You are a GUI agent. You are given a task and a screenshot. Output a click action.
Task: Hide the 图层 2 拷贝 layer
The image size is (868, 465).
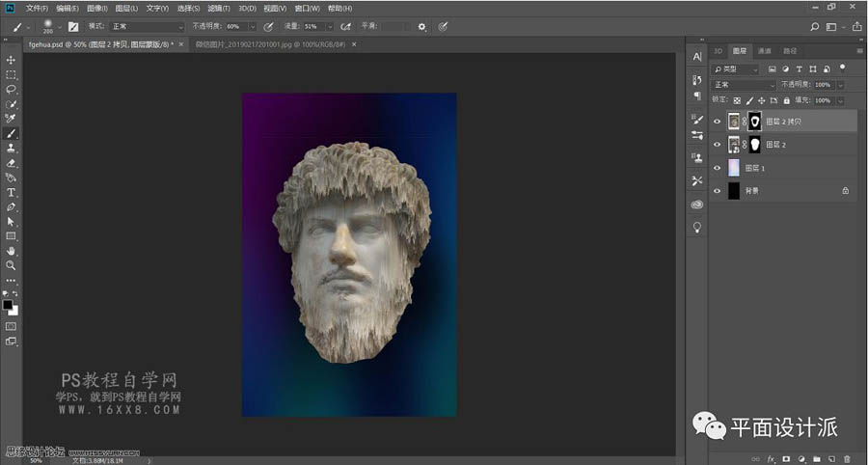pyautogui.click(x=717, y=123)
